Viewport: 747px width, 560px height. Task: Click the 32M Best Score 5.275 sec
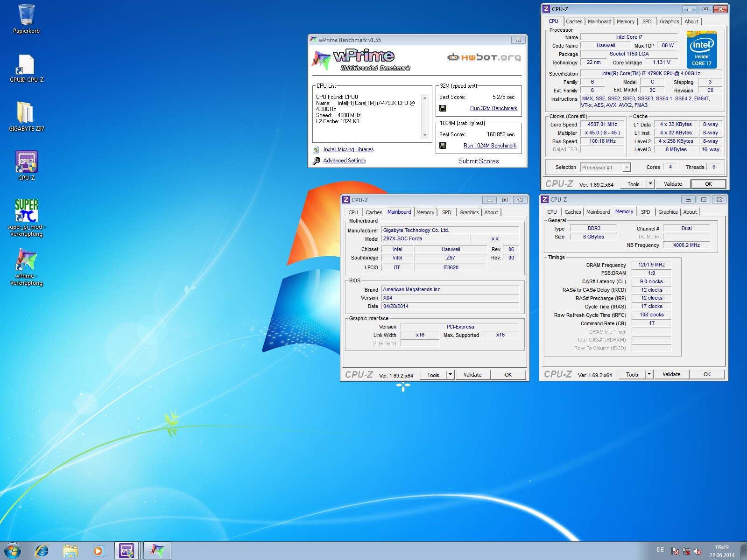point(503,97)
